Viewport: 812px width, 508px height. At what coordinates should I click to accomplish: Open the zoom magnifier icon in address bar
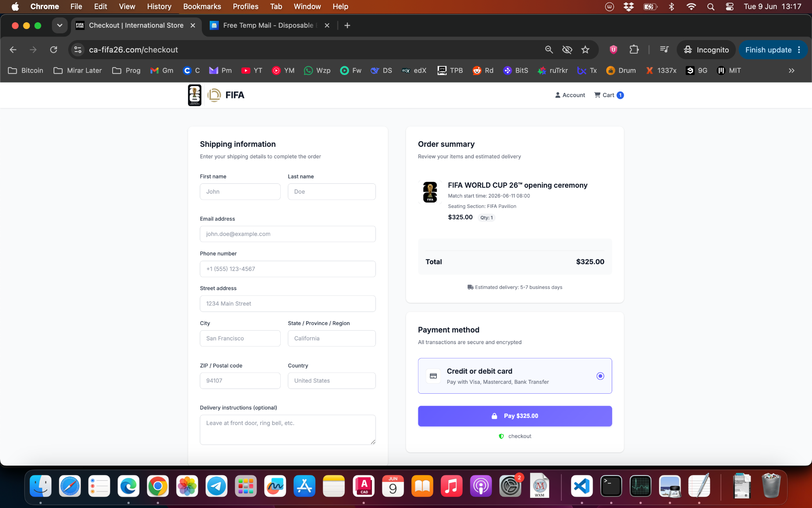click(x=549, y=50)
